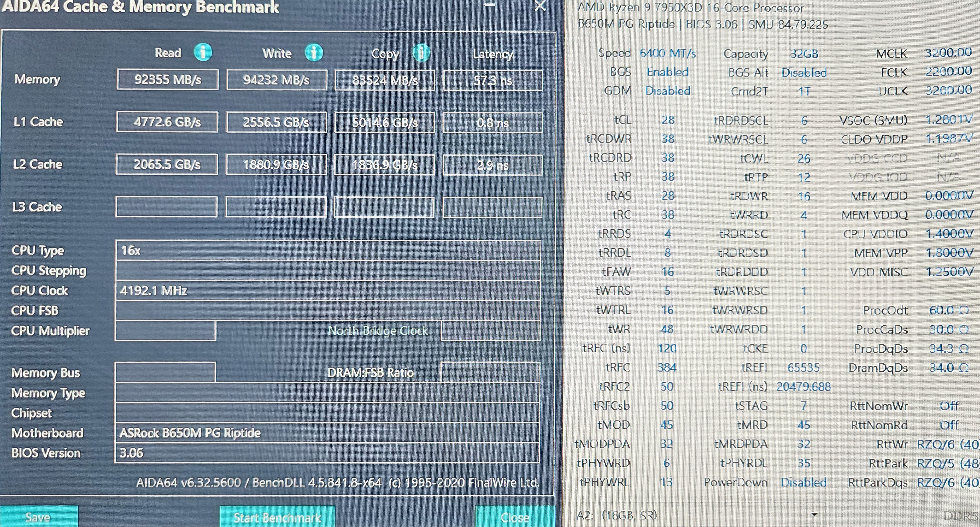
Task: Click CLDO VDDP value 1.1987V
Action: [949, 138]
